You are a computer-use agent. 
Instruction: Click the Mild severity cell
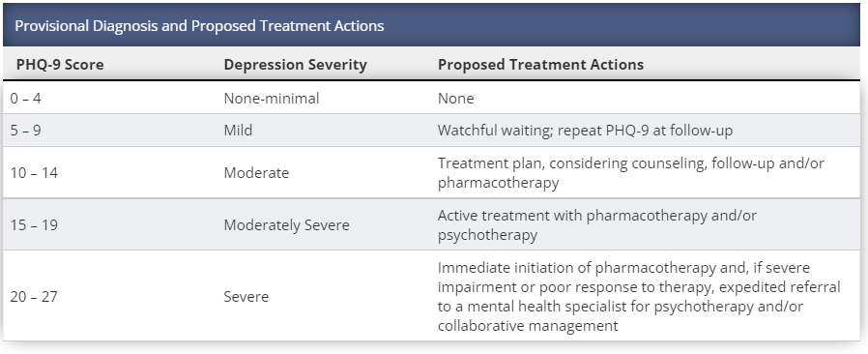pyautogui.click(x=238, y=131)
